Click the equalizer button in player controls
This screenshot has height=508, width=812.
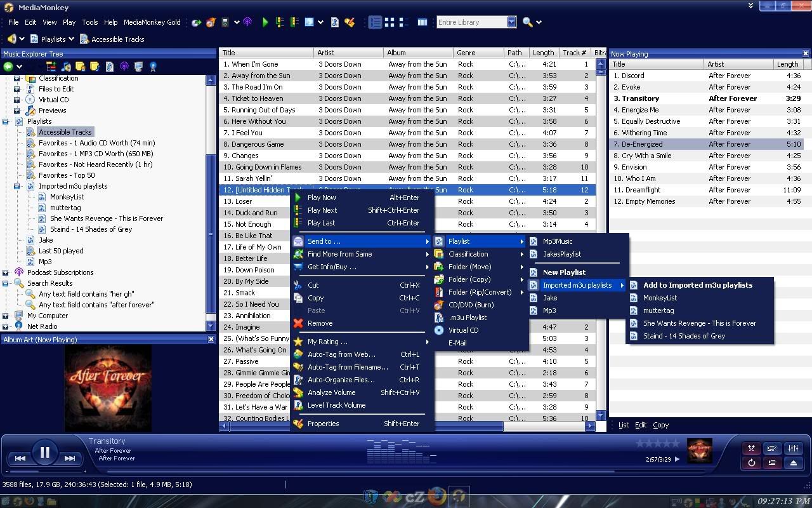pos(793,449)
